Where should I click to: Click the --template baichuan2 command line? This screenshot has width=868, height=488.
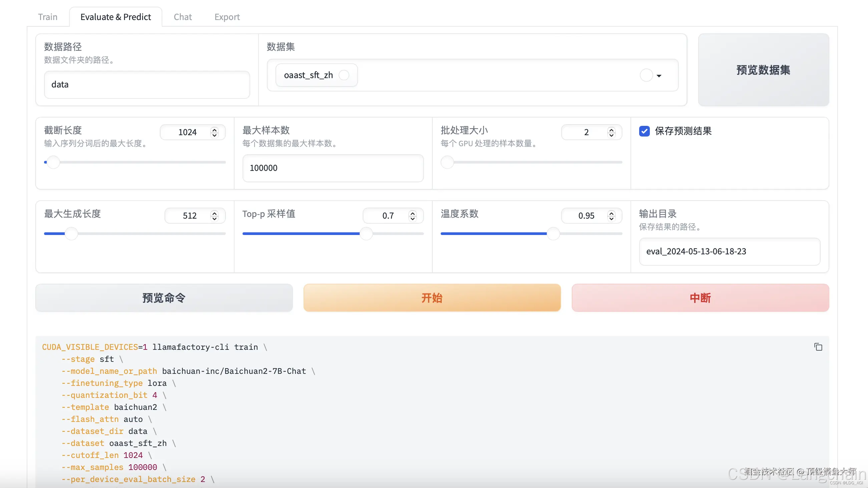114,407
